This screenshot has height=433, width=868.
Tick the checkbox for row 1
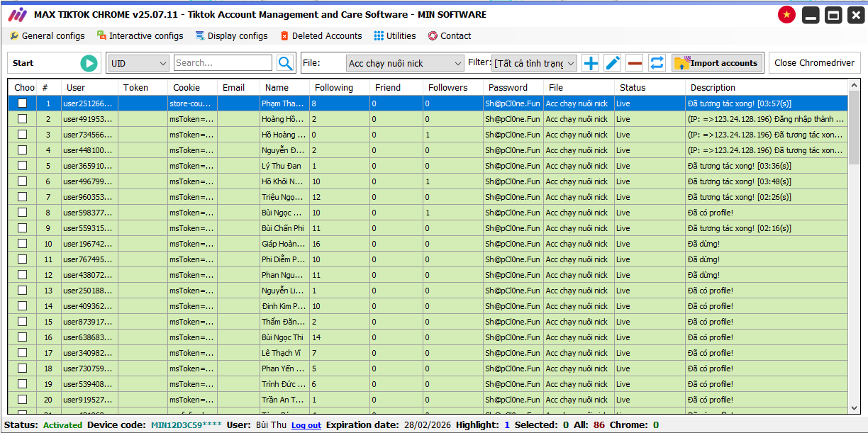pyautogui.click(x=23, y=103)
